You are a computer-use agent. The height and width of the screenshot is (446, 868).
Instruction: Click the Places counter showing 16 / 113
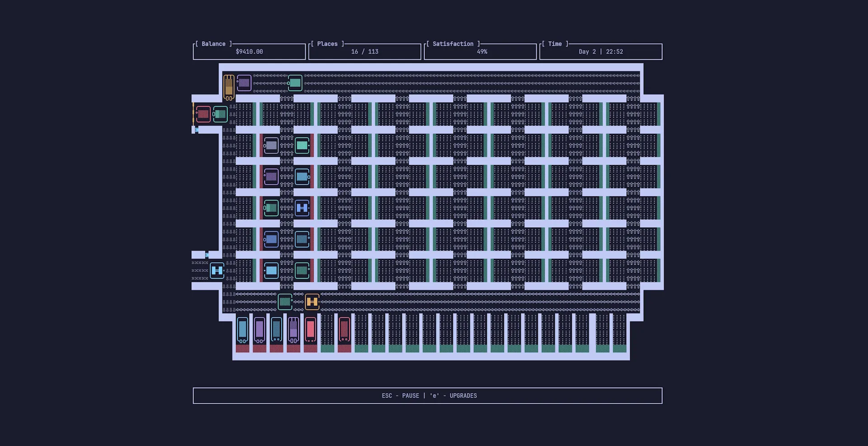coord(364,52)
